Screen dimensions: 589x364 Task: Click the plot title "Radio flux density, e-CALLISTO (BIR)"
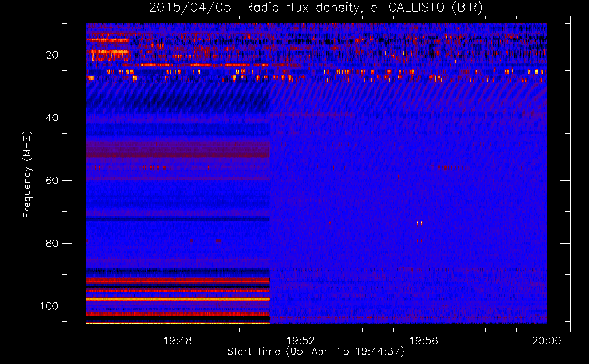[363, 8]
